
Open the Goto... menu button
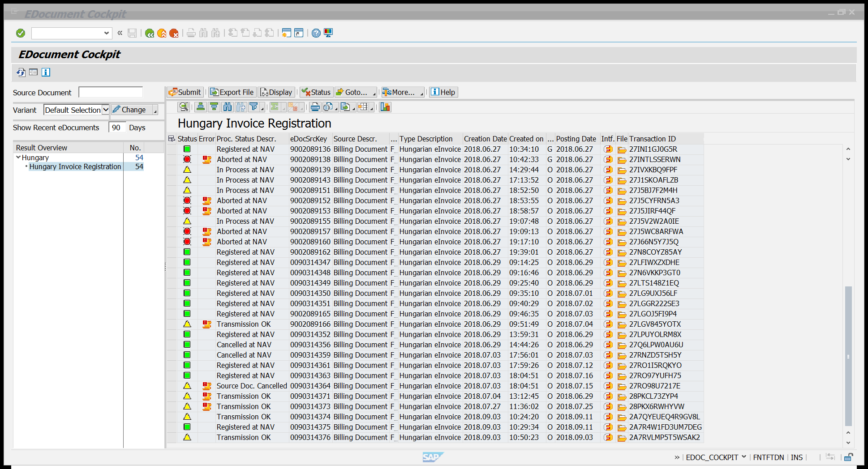[356, 92]
